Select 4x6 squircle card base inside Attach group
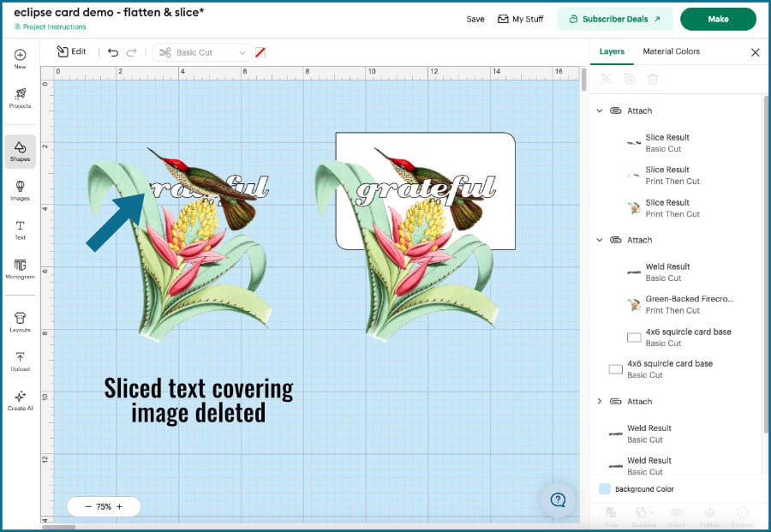The height and width of the screenshot is (532, 771). (x=678, y=338)
